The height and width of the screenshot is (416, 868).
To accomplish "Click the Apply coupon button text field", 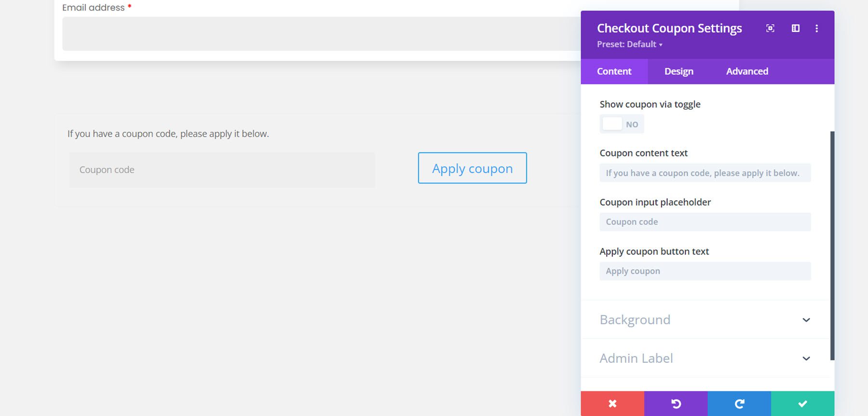I will 705,271.
